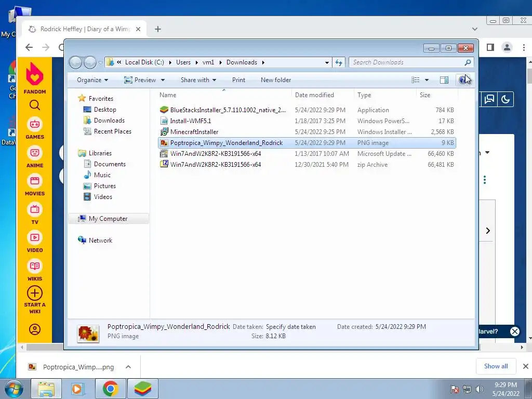Open the view options dropdown arrow

(427, 80)
